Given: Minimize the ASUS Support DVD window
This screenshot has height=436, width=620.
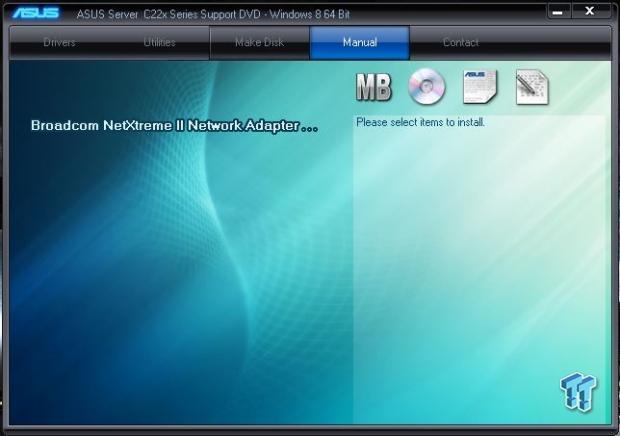Looking at the screenshot, I should (558, 11).
